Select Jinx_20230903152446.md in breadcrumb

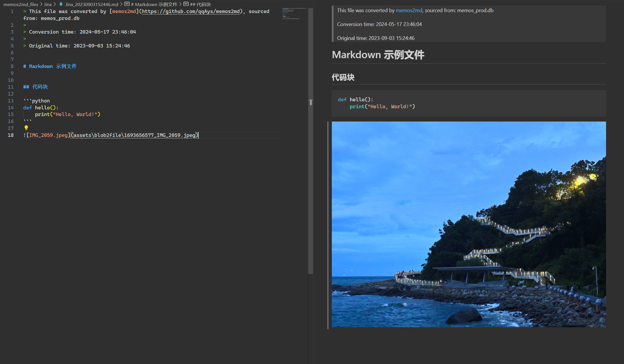tap(92, 4)
